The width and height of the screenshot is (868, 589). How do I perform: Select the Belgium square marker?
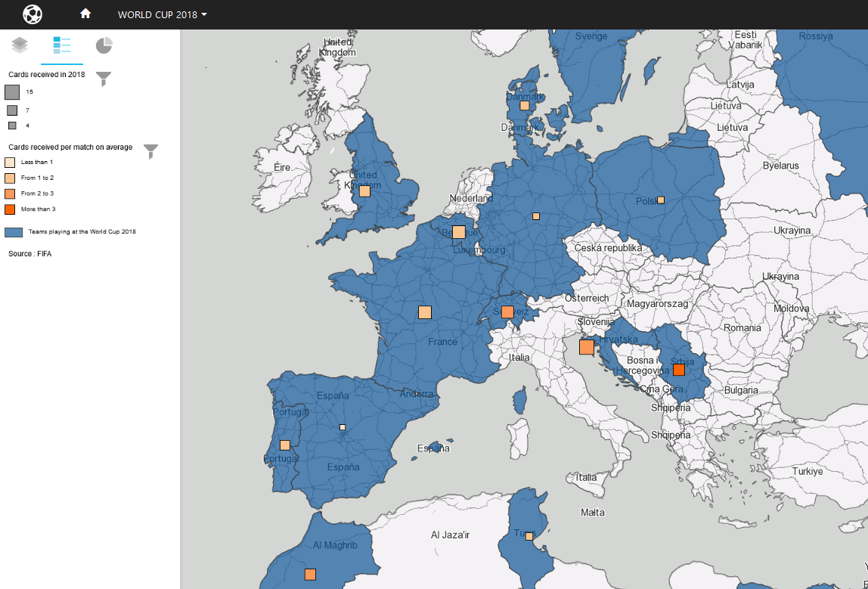459,232
